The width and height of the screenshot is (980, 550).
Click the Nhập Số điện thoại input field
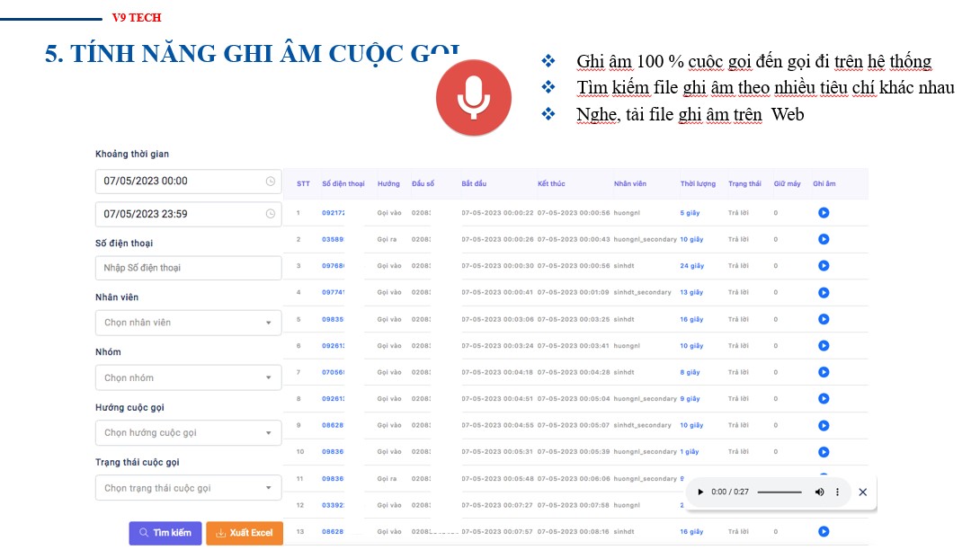click(188, 268)
